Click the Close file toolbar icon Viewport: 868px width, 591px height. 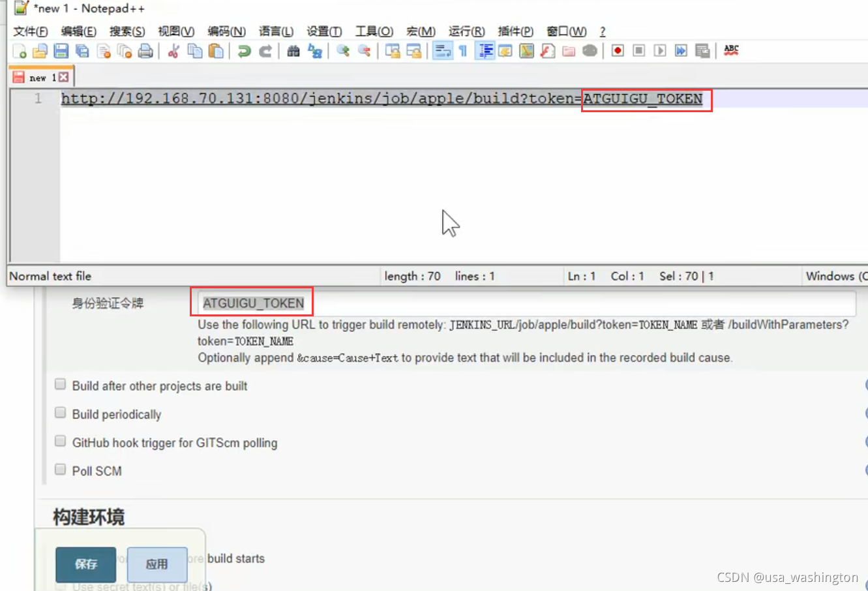[104, 51]
